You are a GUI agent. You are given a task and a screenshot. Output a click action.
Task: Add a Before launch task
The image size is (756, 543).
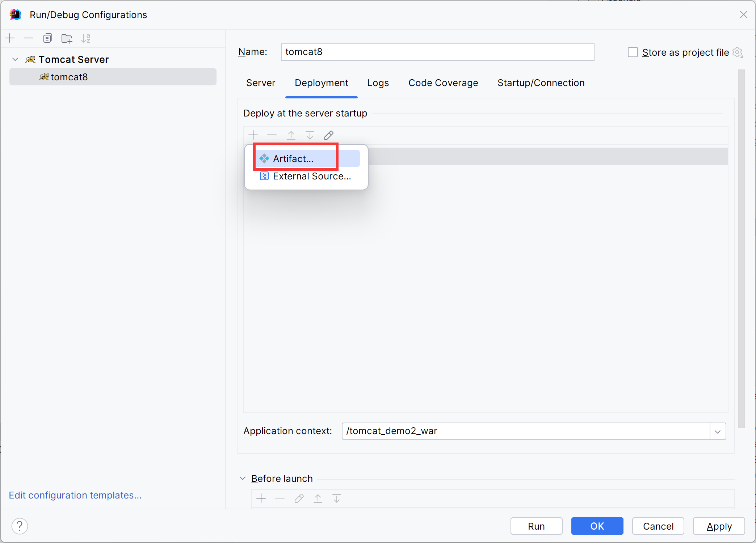click(261, 499)
